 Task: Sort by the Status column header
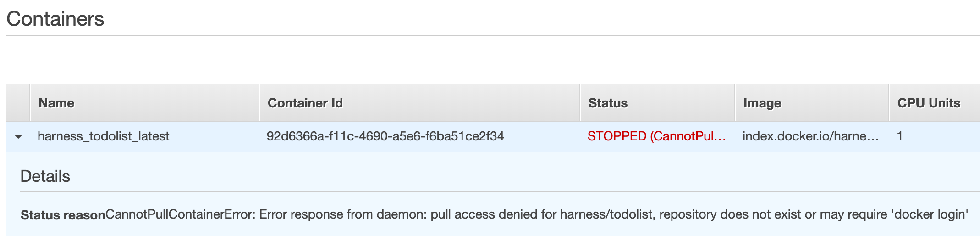point(608,103)
